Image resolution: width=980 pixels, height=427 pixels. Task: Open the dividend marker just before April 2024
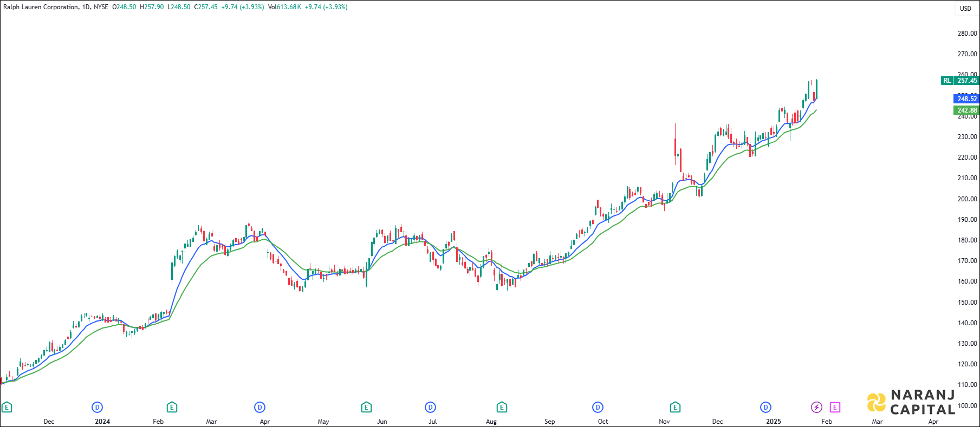pos(260,407)
